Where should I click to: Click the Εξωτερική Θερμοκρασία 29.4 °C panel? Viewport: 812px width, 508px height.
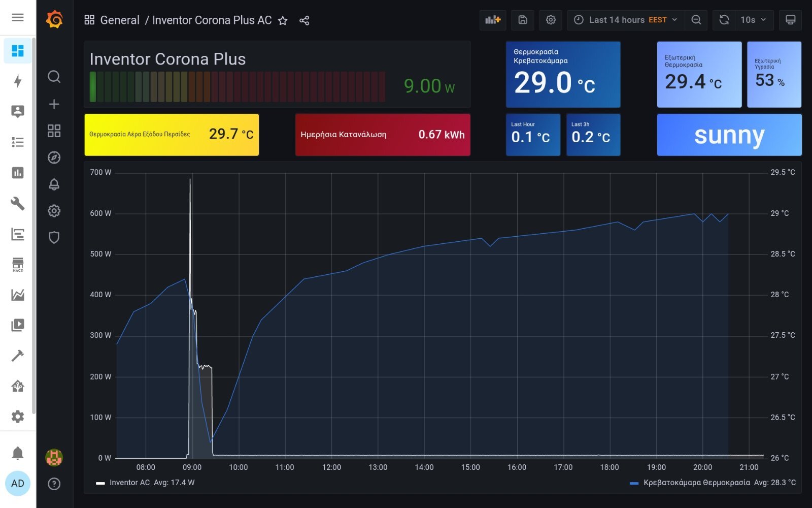click(699, 75)
